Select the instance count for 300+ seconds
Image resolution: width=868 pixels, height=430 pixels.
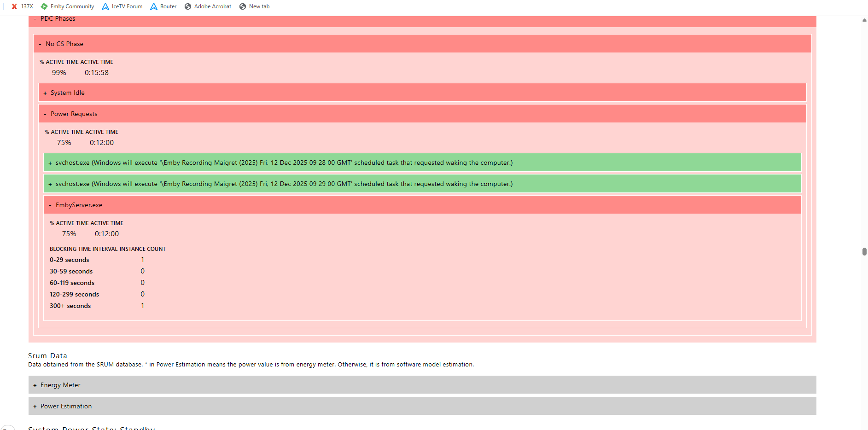point(143,306)
